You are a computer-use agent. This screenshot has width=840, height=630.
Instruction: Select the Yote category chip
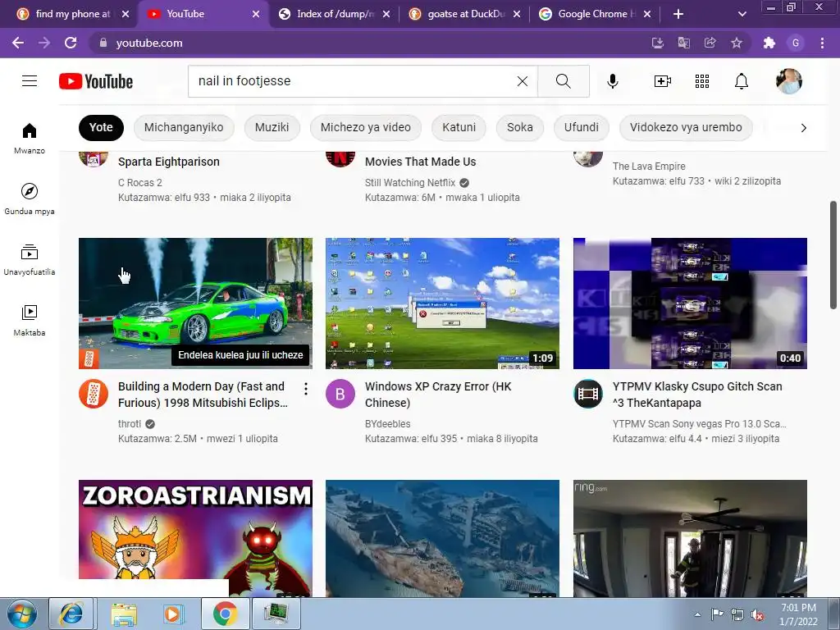pyautogui.click(x=101, y=127)
